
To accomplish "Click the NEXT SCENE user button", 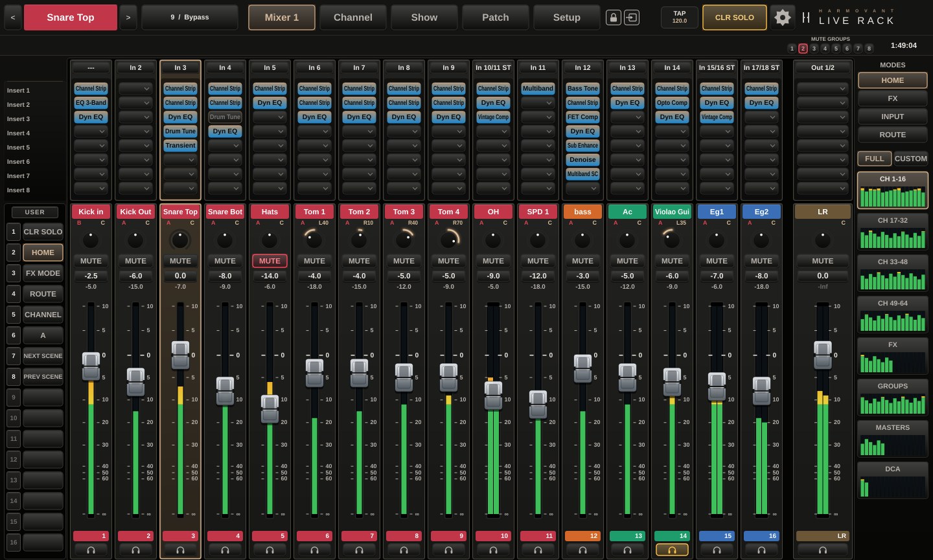I will tap(43, 356).
